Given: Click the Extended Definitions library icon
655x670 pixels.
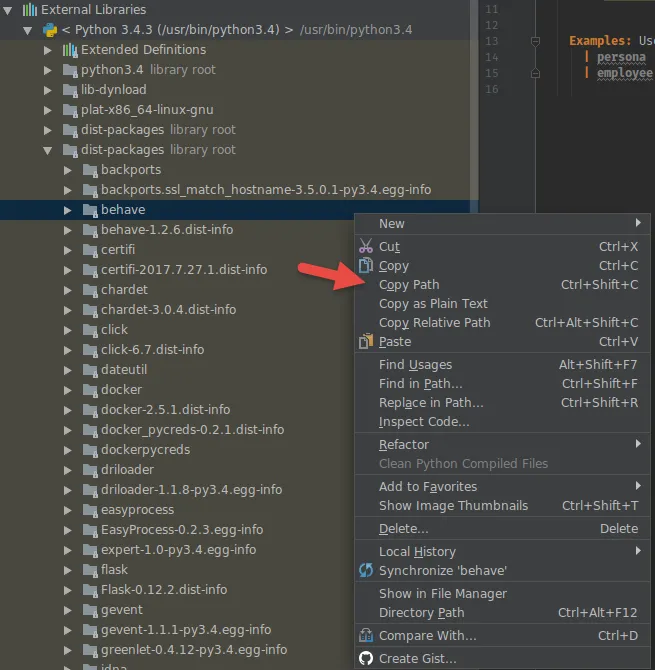Looking at the screenshot, I should click(70, 50).
